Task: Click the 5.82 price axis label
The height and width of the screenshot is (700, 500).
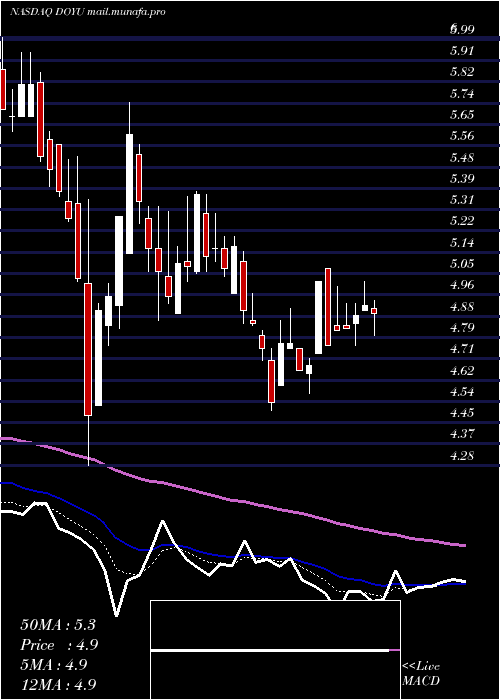Action: tap(462, 72)
